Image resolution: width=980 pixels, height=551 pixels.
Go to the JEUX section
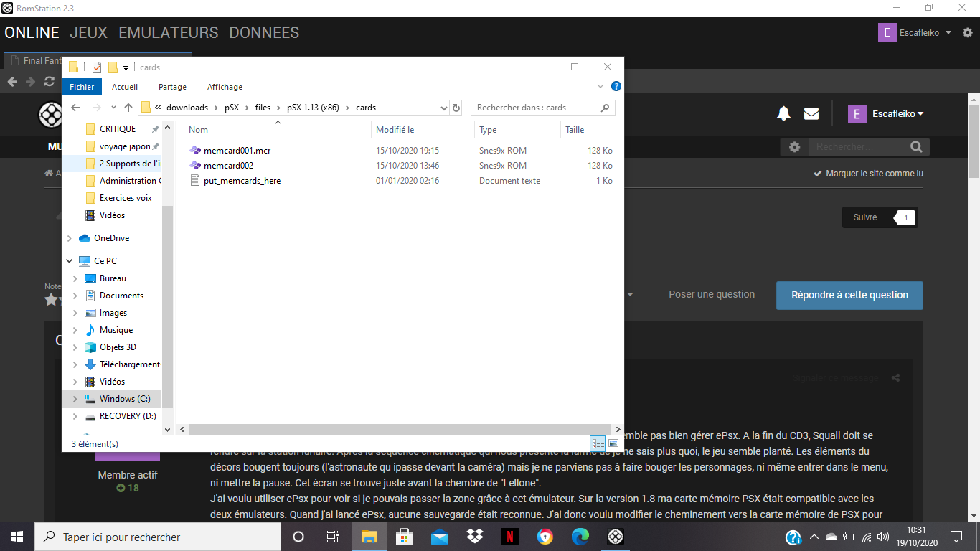point(89,32)
